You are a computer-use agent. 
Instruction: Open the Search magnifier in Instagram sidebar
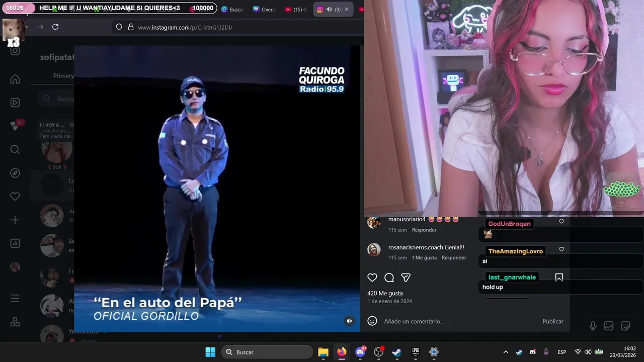(x=15, y=149)
